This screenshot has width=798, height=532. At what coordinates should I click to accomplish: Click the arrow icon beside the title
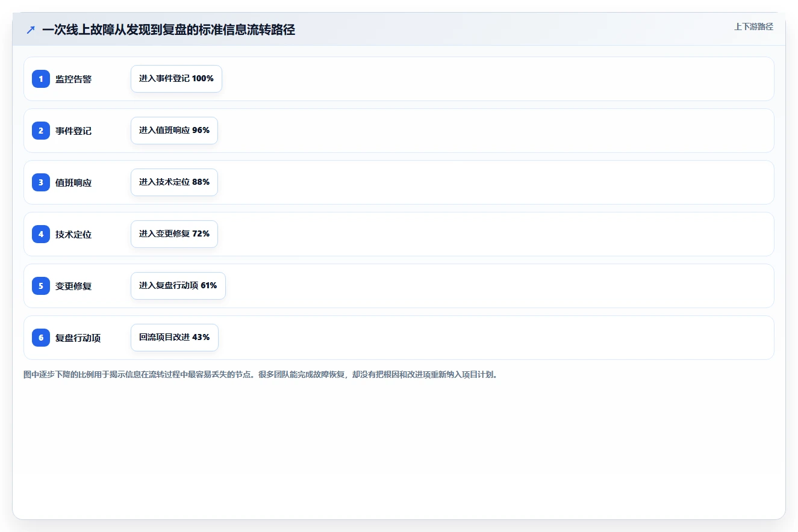31,30
